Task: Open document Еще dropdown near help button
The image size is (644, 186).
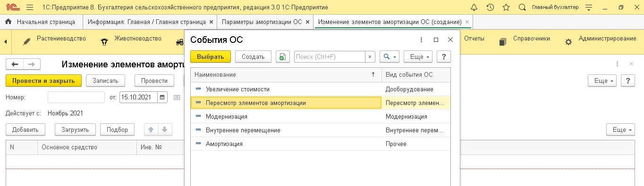Action: (602, 81)
